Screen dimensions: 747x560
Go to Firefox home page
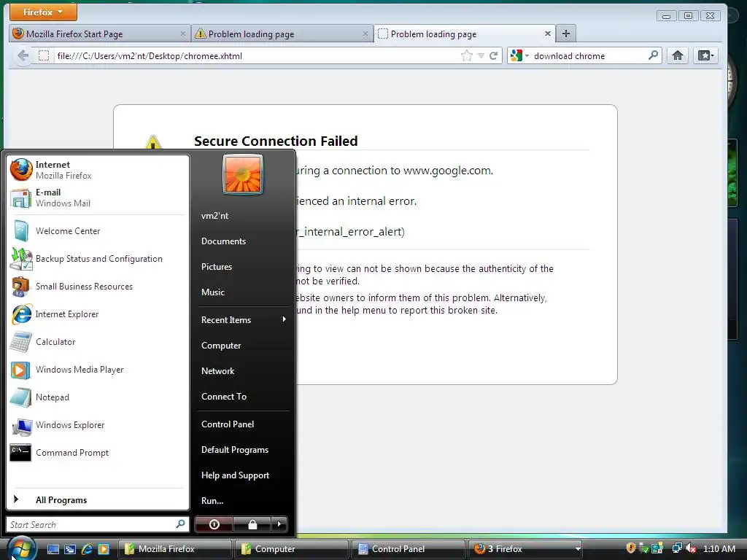coord(678,55)
